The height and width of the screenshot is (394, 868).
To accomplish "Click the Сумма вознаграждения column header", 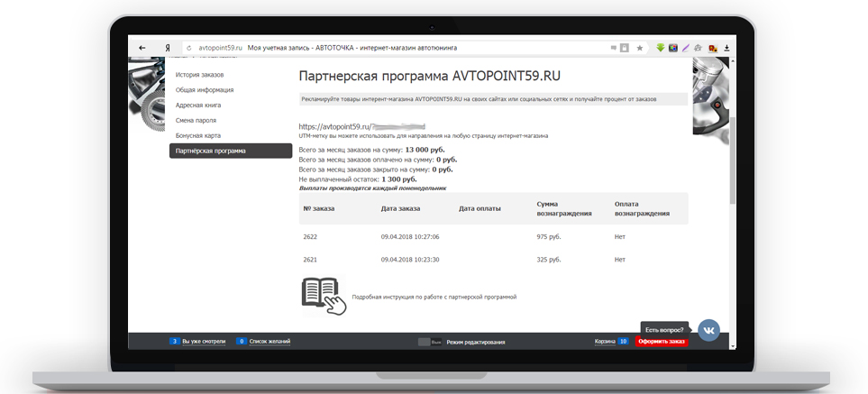I will tap(564, 208).
